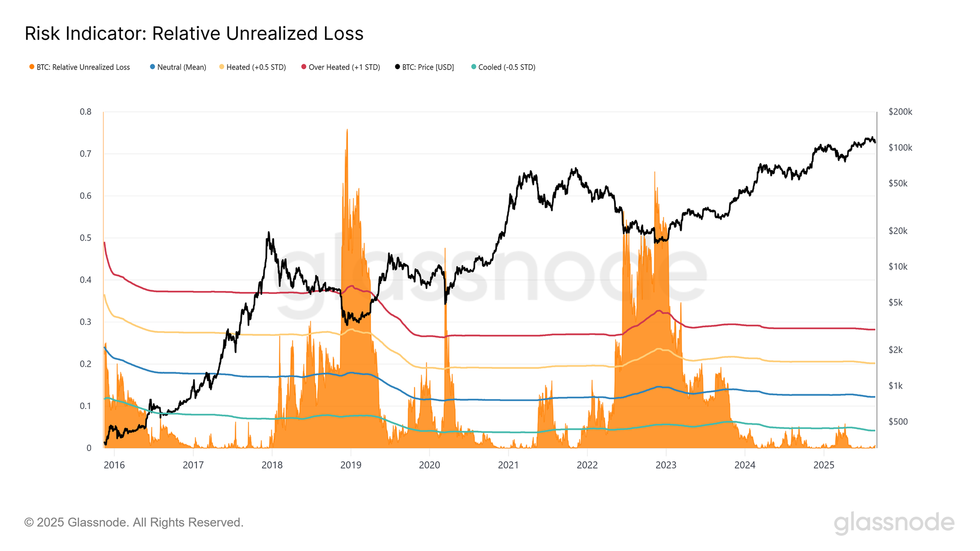980x551 pixels.
Task: Click the 2016 x-axis label
Action: (x=114, y=465)
